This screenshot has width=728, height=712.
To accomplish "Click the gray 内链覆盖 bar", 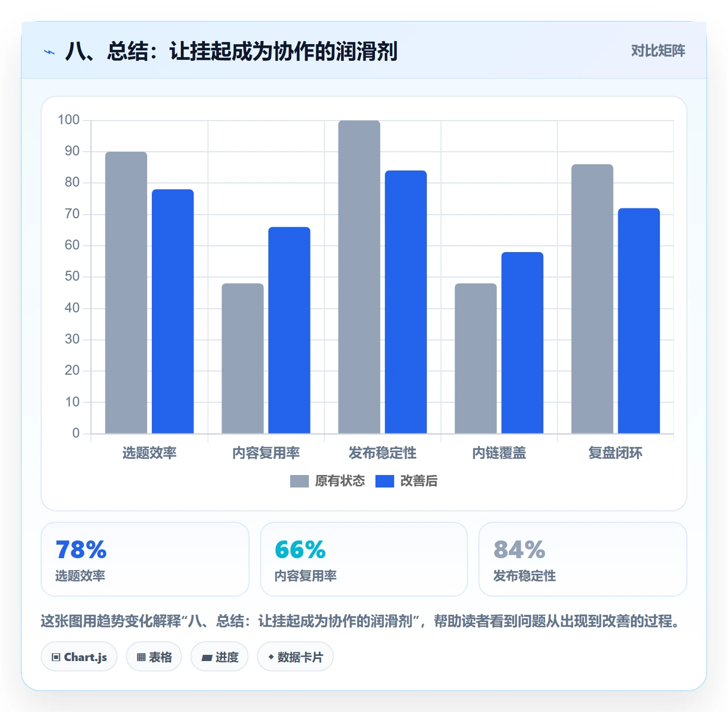I will 476,359.
